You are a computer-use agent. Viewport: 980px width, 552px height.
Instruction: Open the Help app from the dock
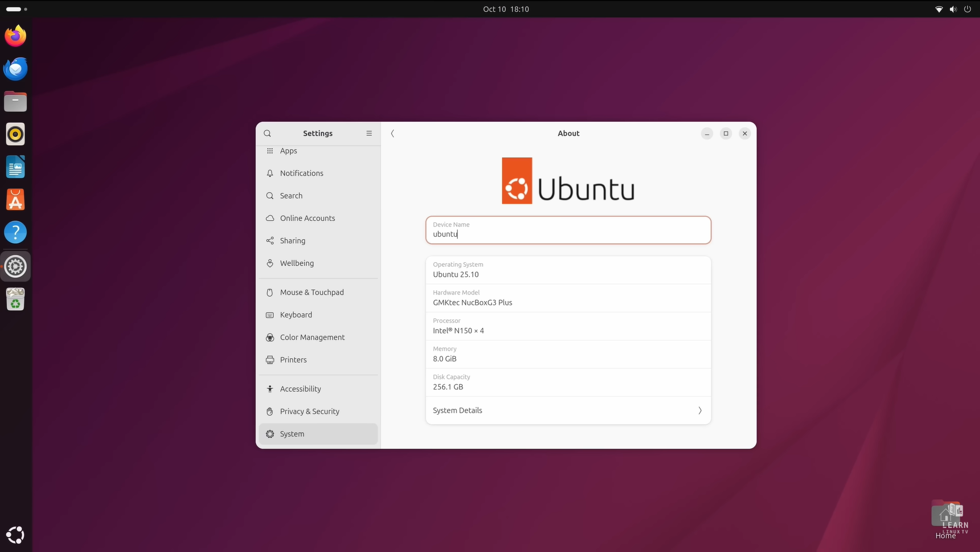click(15, 232)
